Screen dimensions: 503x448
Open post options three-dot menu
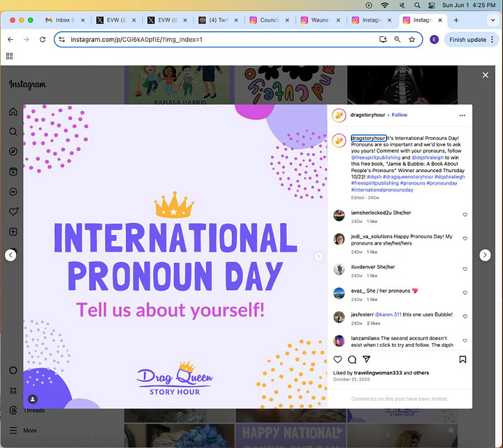click(x=462, y=115)
